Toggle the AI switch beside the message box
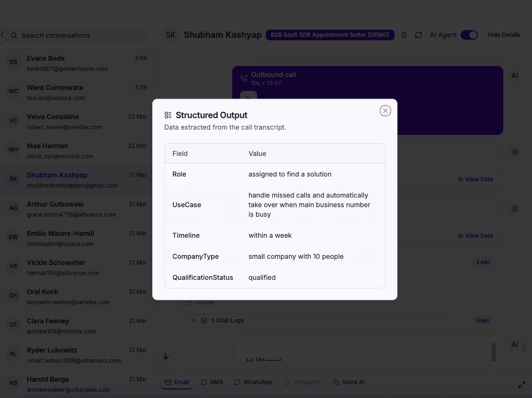This screenshot has width=532, height=398. point(515,344)
